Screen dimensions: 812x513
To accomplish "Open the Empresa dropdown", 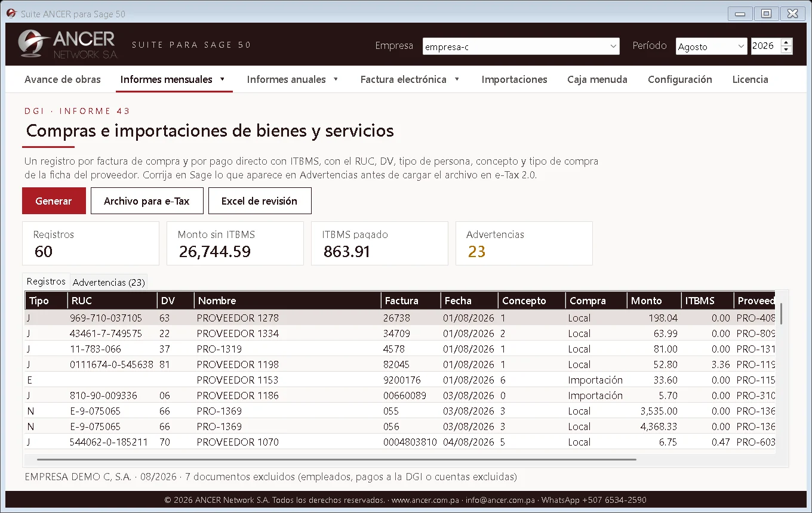I will tap(521, 47).
